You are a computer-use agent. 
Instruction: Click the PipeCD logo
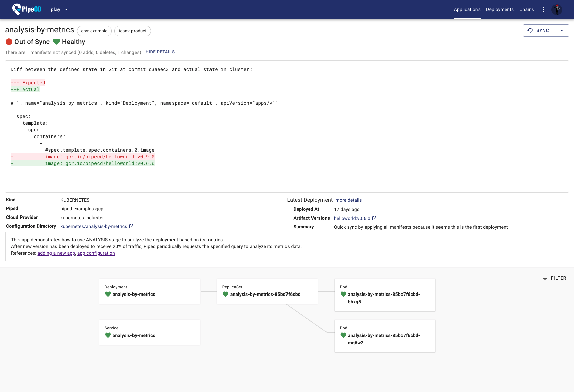coord(27,9)
